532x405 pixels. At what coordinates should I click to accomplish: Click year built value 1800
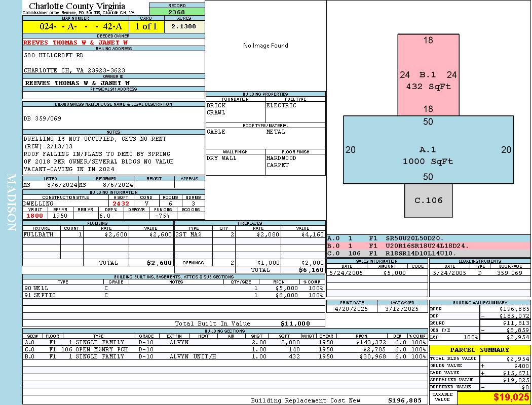(34, 216)
